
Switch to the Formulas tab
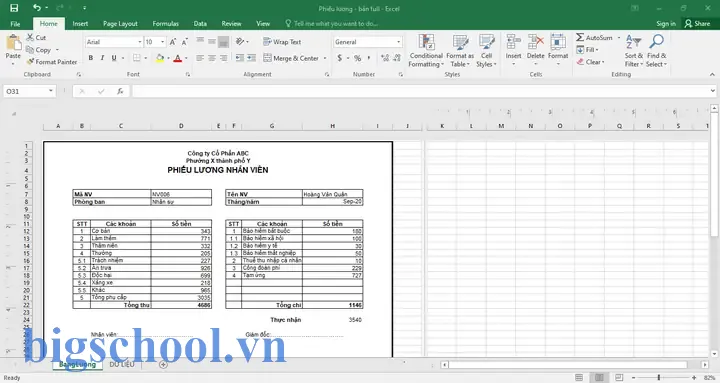click(165, 23)
